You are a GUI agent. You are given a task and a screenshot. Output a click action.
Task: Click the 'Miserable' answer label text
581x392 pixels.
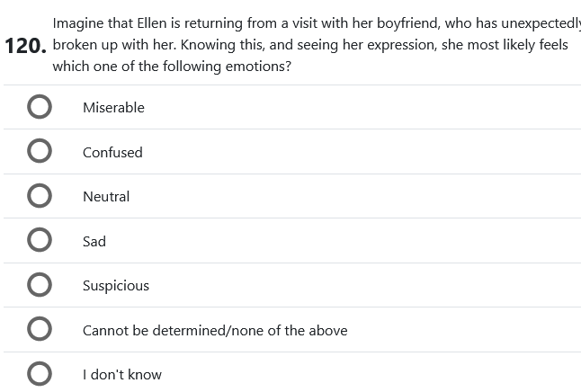[x=113, y=108]
